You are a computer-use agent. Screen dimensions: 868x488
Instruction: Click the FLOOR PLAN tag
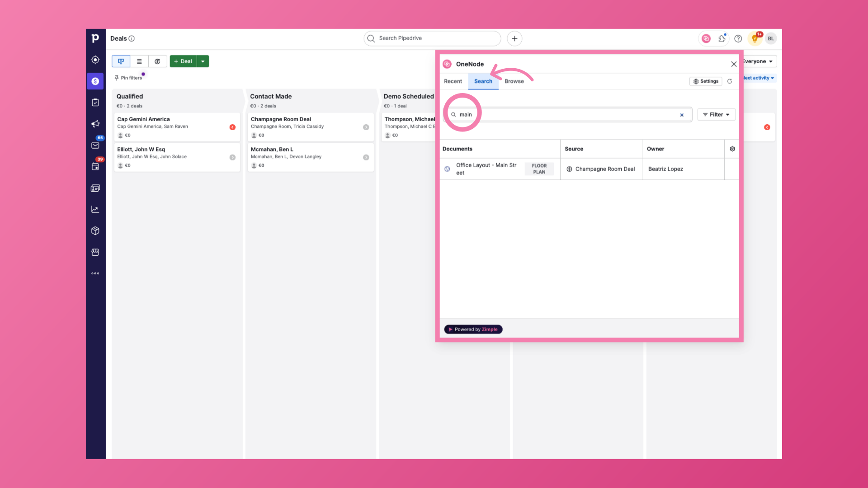(x=539, y=169)
